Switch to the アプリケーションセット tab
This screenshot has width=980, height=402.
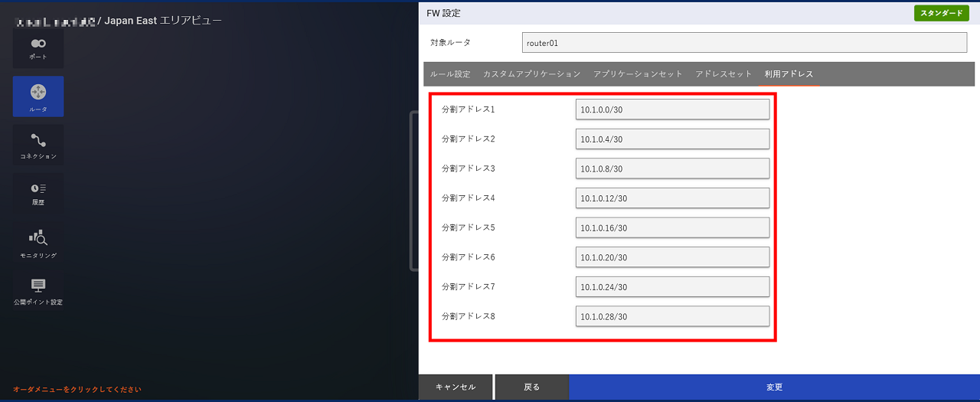tap(638, 74)
